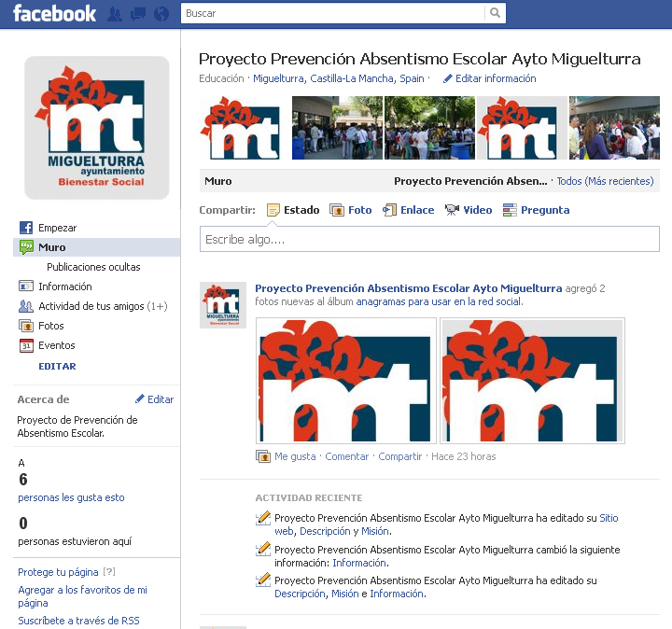The width and height of the screenshot is (672, 629).
Task: Click the photo icon beside Me gusta
Action: [x=263, y=456]
